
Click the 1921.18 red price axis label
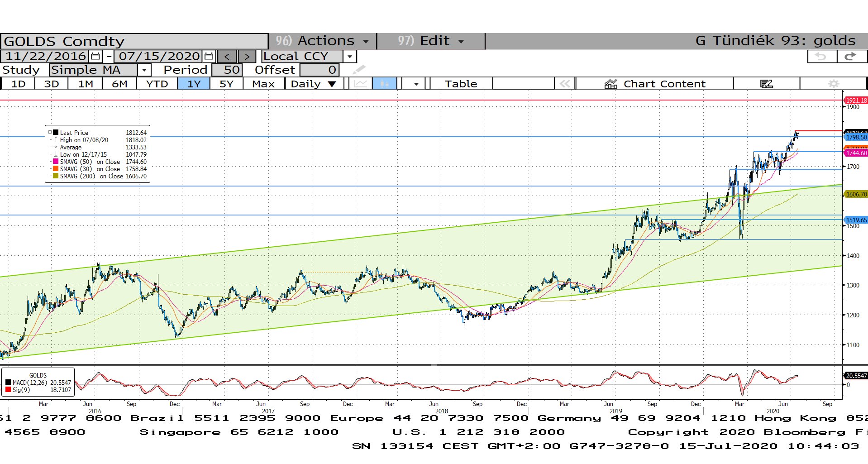click(x=856, y=100)
